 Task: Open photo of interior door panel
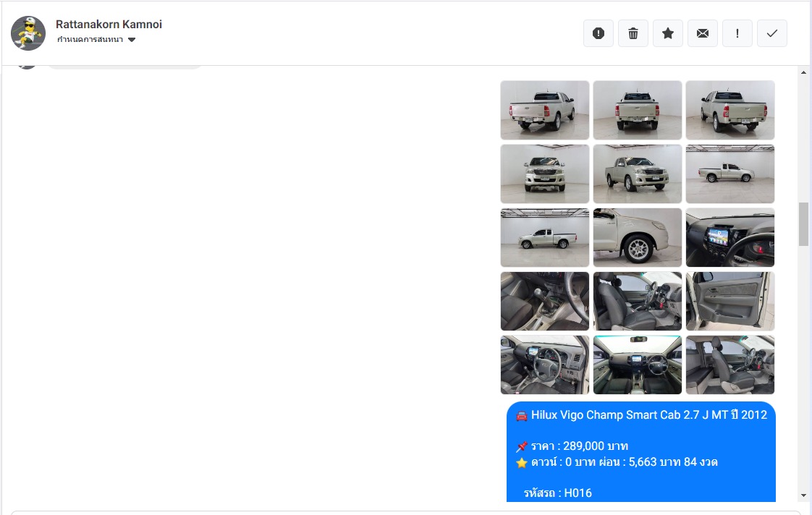click(730, 301)
